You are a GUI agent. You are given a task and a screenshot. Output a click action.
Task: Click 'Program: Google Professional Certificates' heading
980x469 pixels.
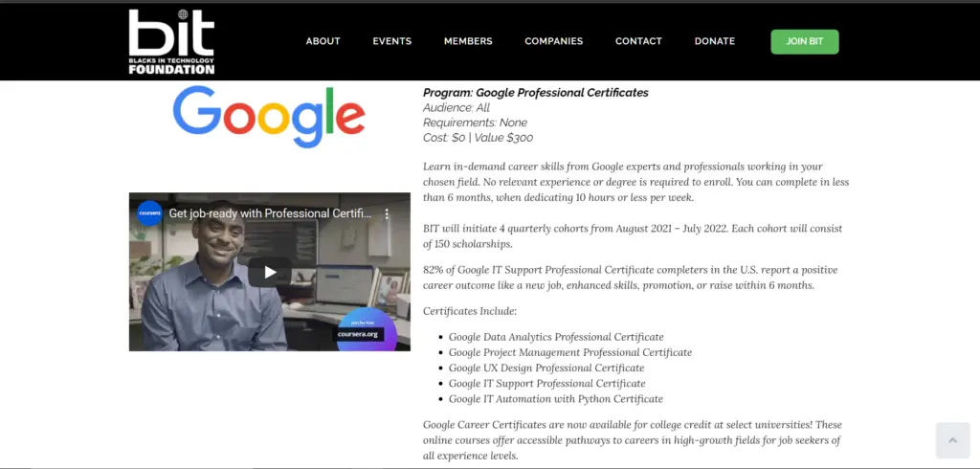pos(536,93)
